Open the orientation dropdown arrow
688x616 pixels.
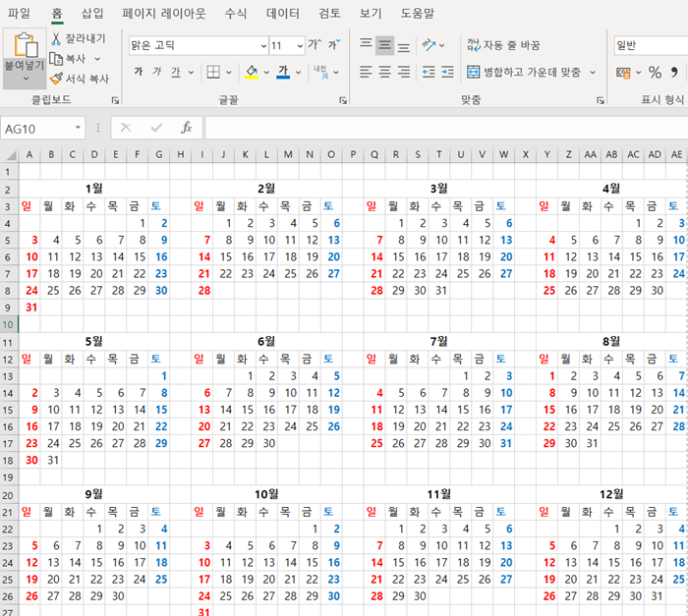coord(442,45)
